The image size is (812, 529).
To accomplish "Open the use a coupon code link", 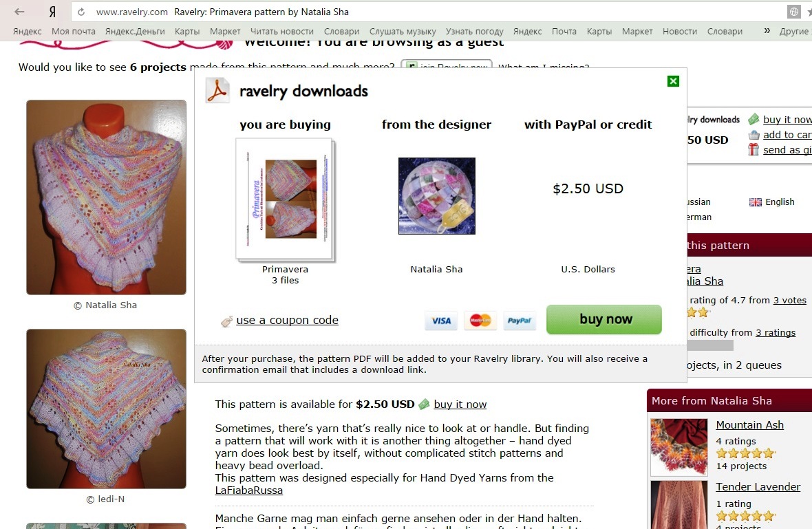I will 288,321.
